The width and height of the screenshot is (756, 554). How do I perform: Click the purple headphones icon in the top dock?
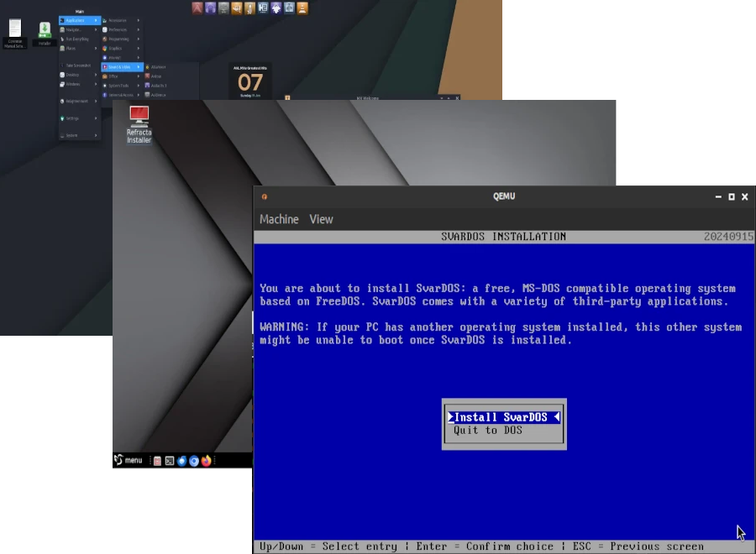pyautogui.click(x=210, y=8)
